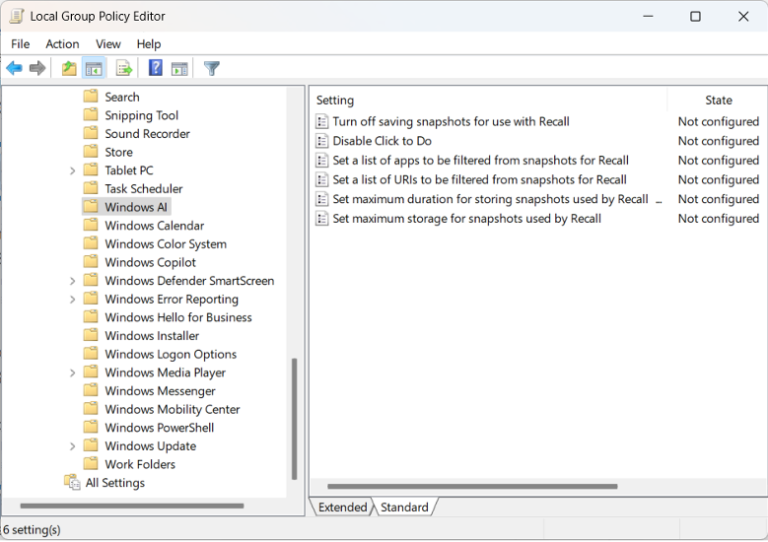The height and width of the screenshot is (542, 768).
Task: Open the Action menu
Action: [x=62, y=44]
